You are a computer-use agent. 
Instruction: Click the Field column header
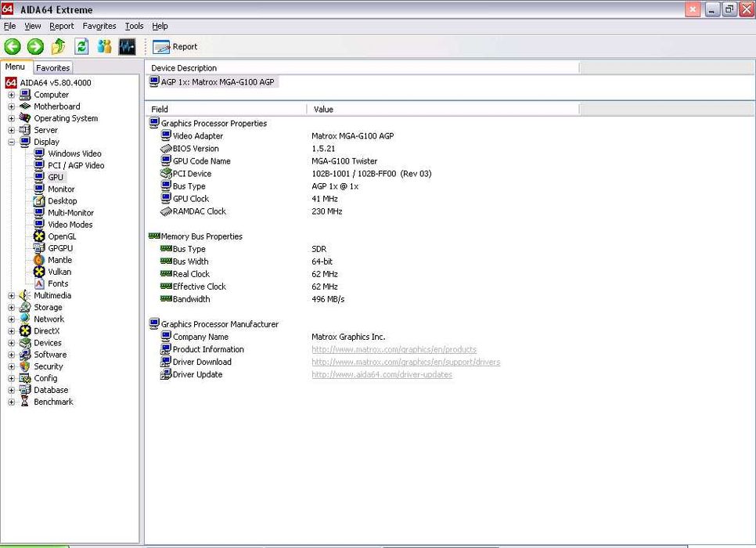[225, 110]
